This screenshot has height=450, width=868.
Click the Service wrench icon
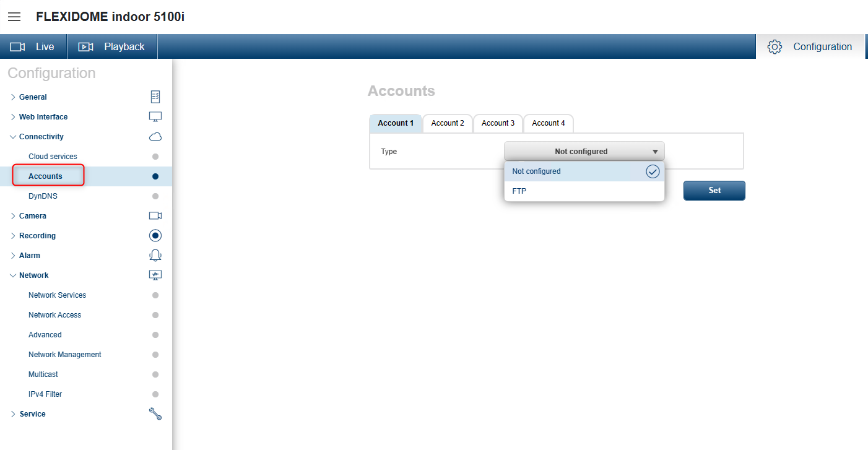tap(155, 414)
